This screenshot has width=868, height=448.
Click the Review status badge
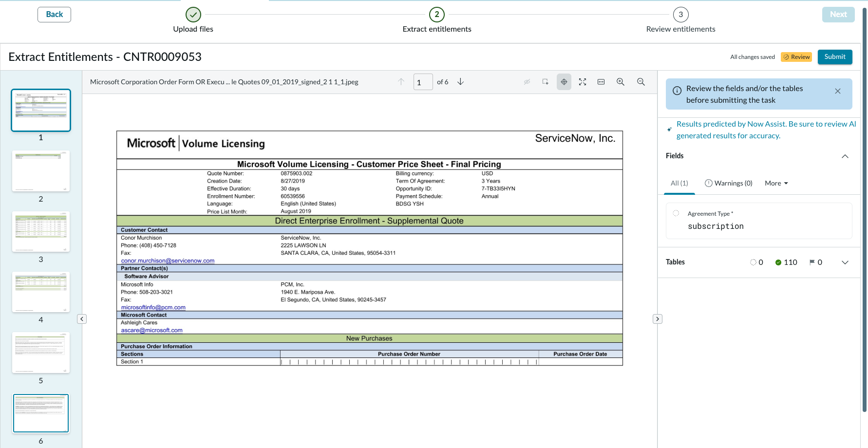(x=796, y=57)
